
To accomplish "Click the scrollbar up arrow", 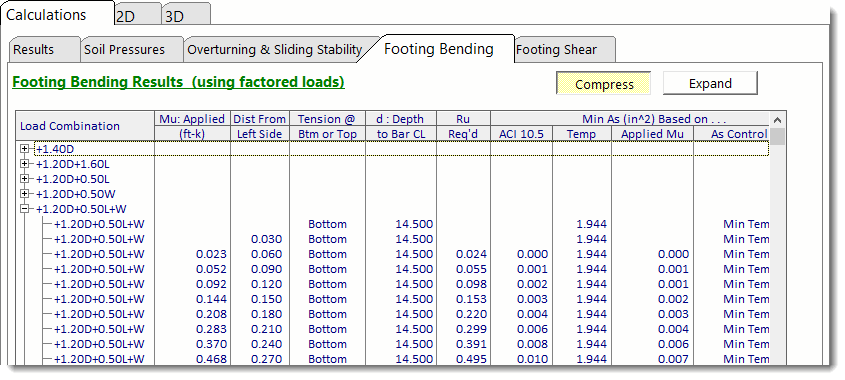I will (x=777, y=120).
